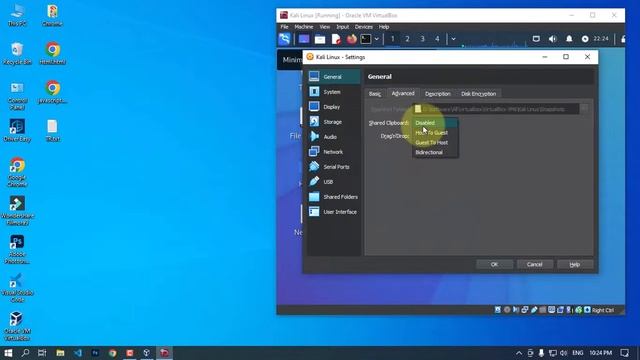The height and width of the screenshot is (360, 640).
Task: Switch to the Description tab
Action: 438,94
